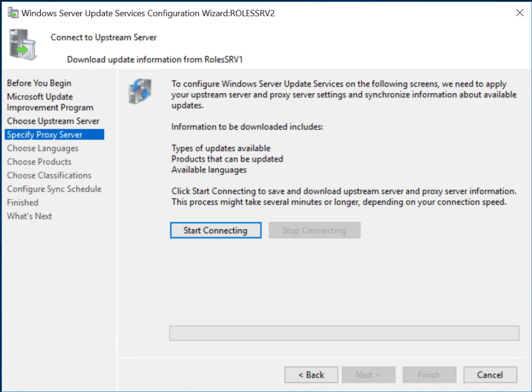Click 'Information to be downloaded includes:' text
The image size is (532, 392).
tap(247, 127)
